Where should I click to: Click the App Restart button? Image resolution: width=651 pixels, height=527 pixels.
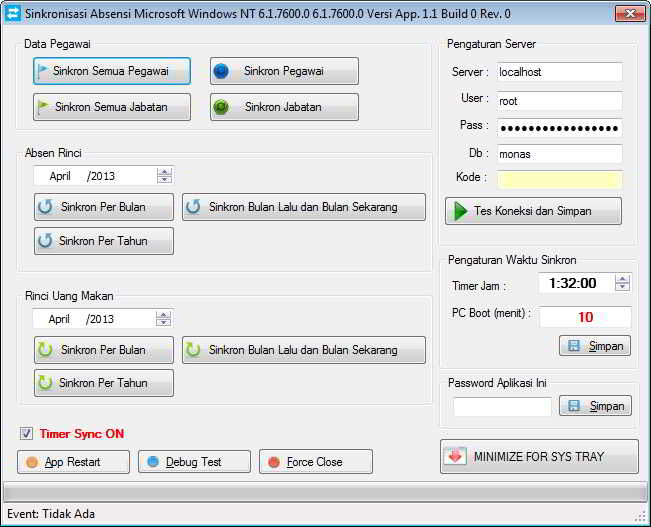(73, 462)
